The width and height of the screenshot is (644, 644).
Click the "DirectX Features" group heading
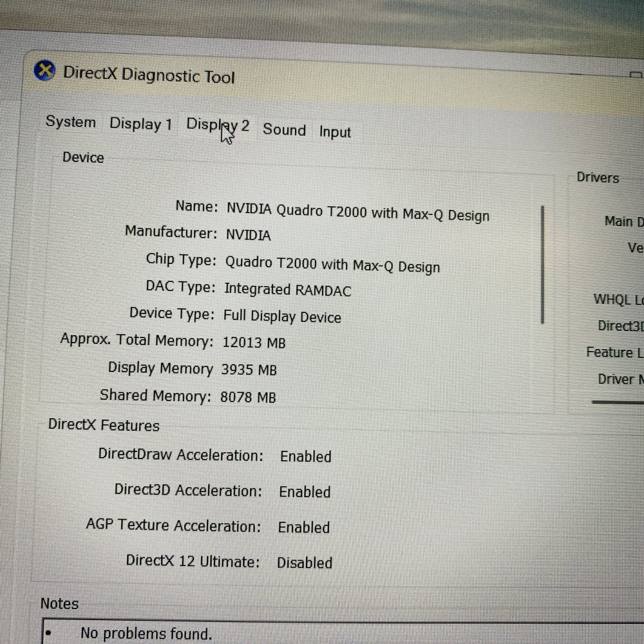click(x=104, y=424)
